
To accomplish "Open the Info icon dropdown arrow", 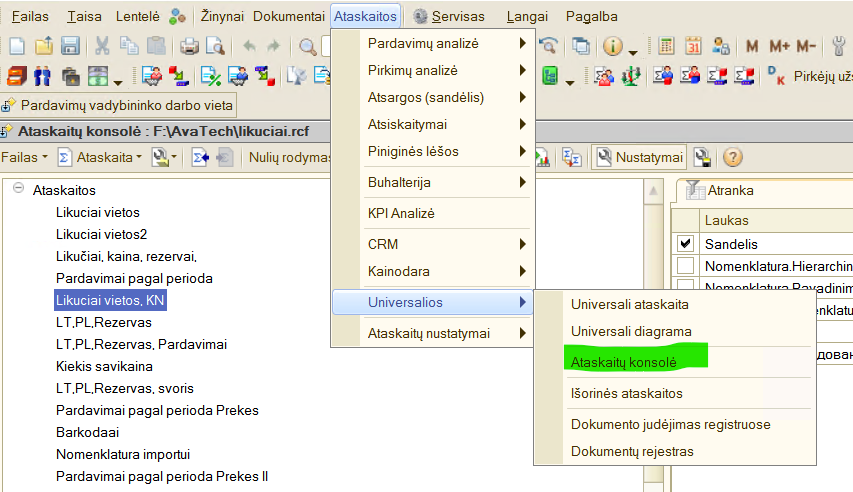I will [x=632, y=50].
